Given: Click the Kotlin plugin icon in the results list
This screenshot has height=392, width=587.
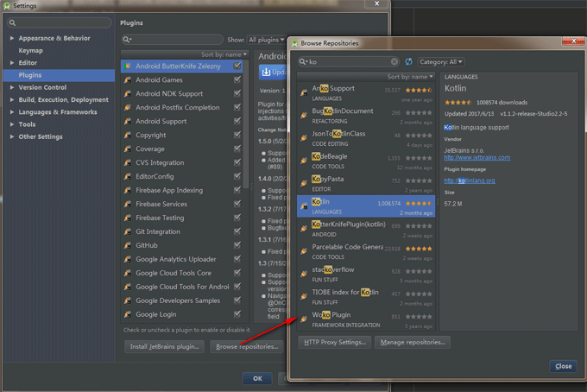Looking at the screenshot, I should 304,205.
